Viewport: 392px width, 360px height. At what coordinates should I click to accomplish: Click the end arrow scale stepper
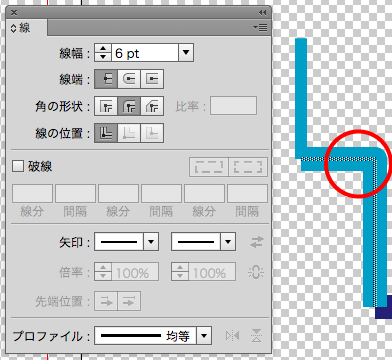tap(180, 272)
